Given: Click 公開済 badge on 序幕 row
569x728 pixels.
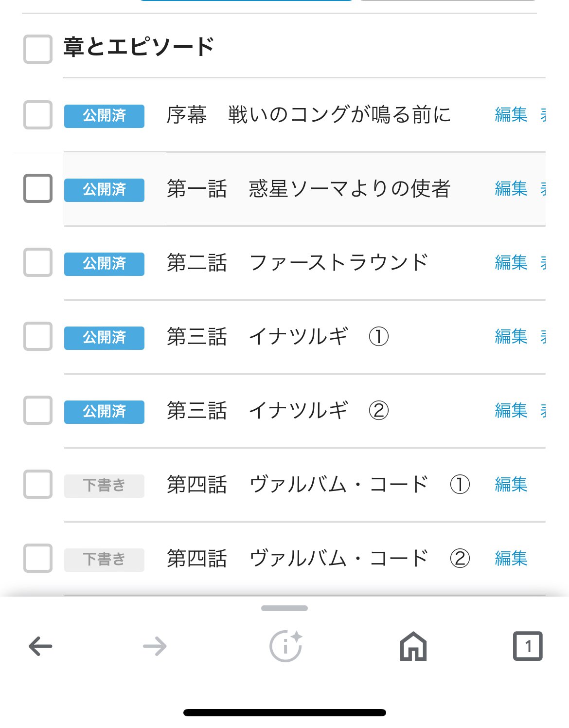Looking at the screenshot, I should click(x=104, y=116).
